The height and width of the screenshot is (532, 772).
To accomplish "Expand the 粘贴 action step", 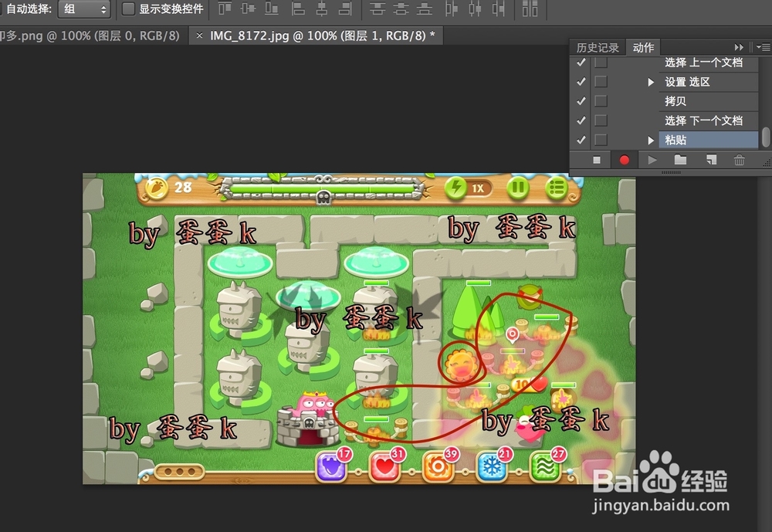I will tap(651, 141).
